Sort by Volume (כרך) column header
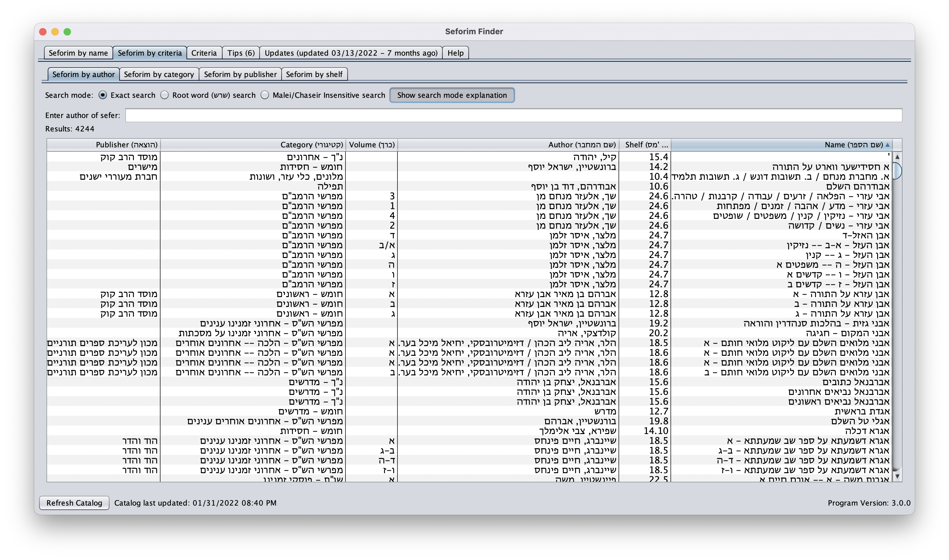This screenshot has height=560, width=949. 372,145
